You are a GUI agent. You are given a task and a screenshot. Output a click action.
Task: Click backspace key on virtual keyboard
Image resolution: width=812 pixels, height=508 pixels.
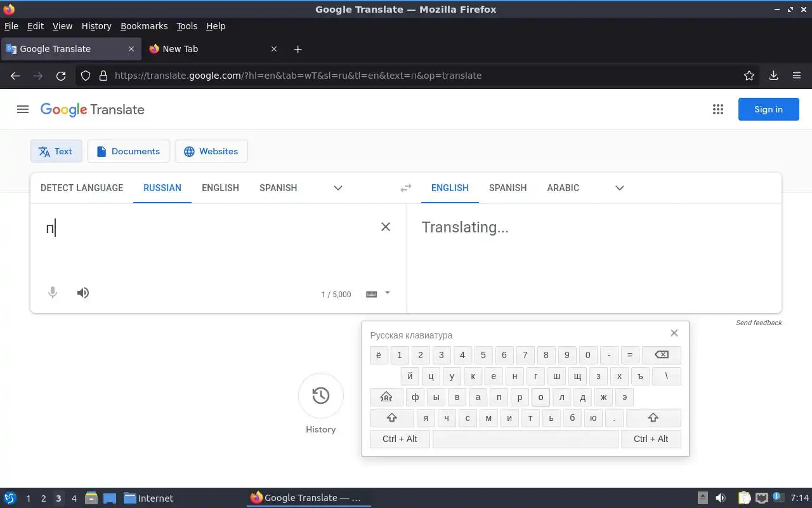coord(661,355)
